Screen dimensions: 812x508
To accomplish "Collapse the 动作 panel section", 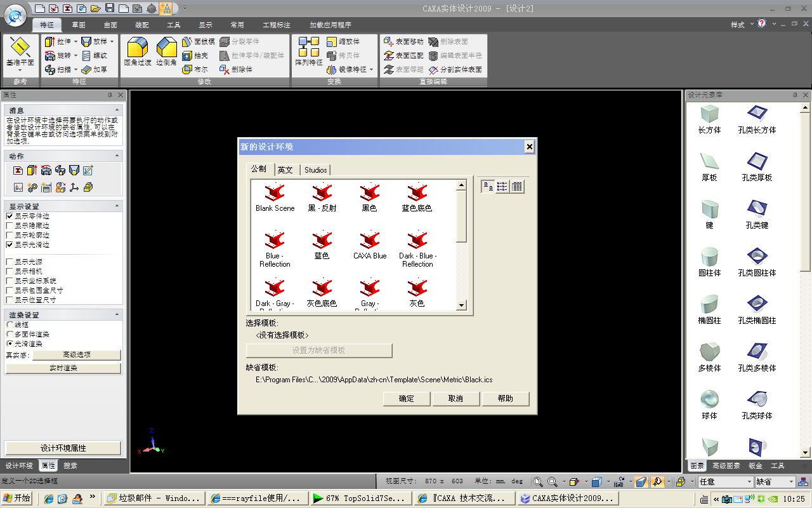I will point(117,156).
